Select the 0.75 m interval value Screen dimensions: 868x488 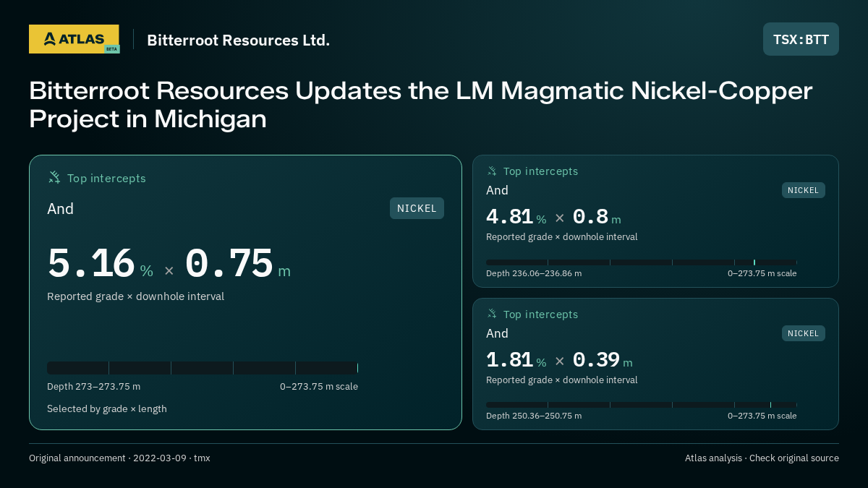238,264
